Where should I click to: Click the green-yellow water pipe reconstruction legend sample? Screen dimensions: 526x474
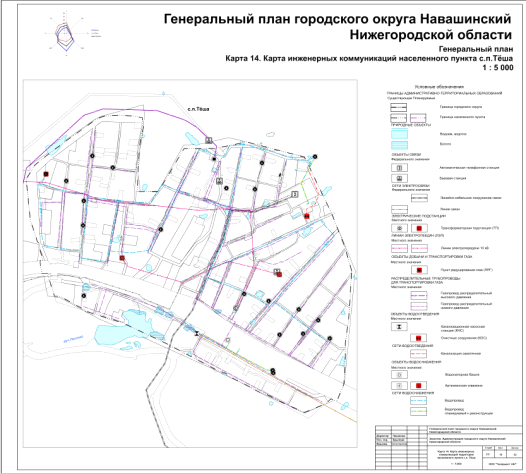coord(418,411)
